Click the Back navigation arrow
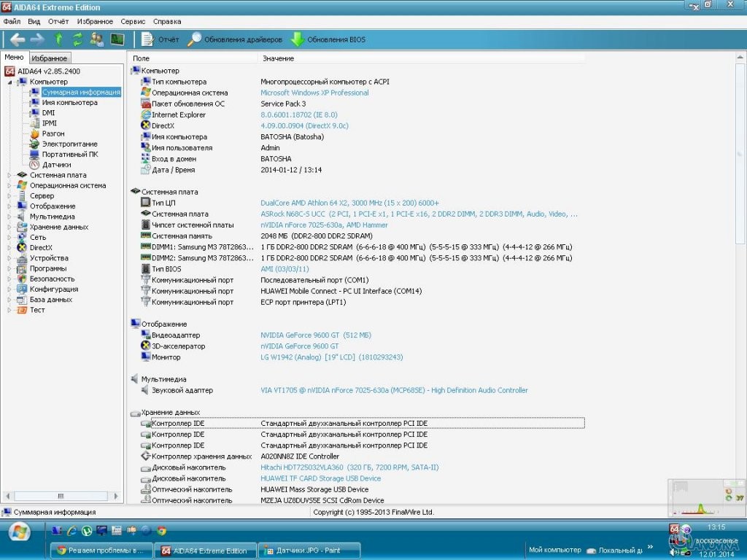747x560 pixels. pos(17,39)
